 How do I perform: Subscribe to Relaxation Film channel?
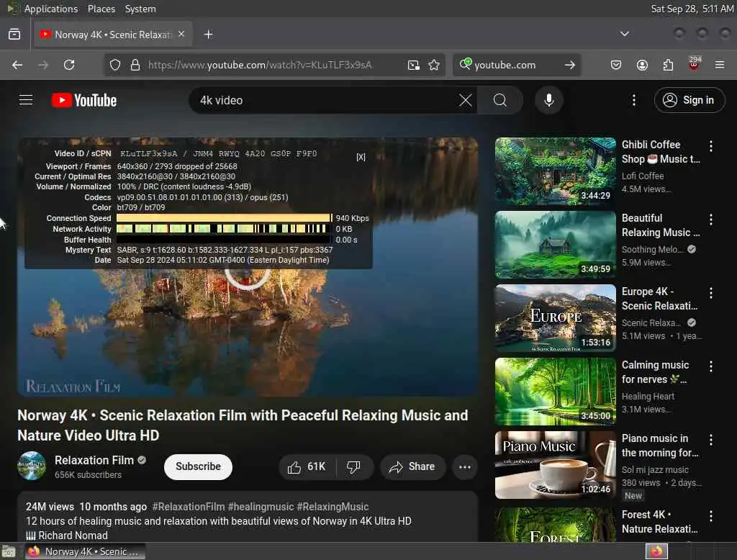198,467
